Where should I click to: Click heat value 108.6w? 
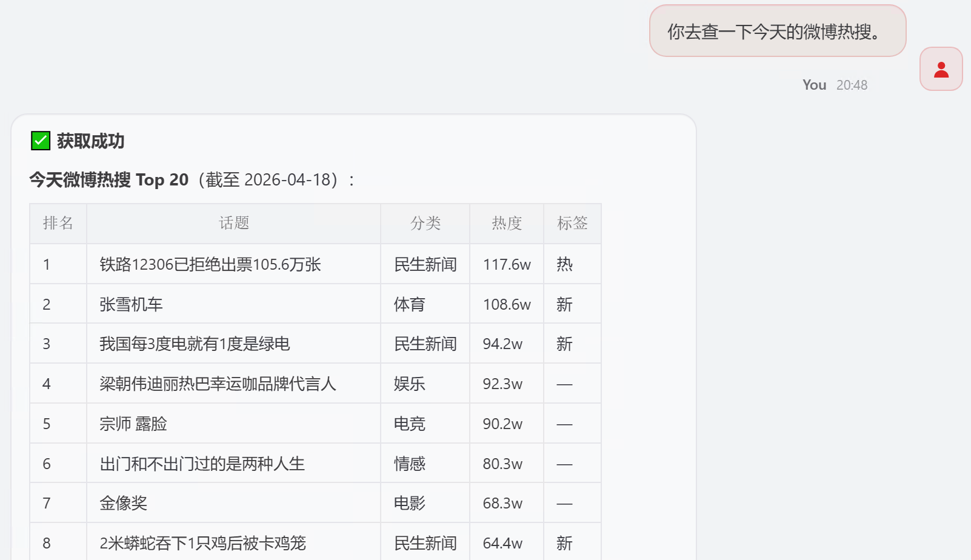[507, 304]
